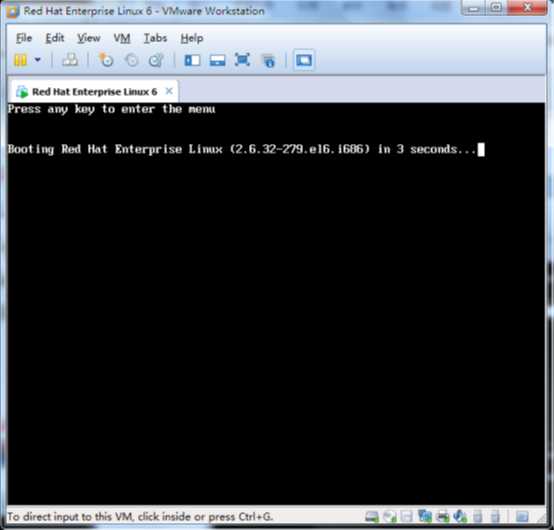Click the yellow Suspend VM button
This screenshot has width=554, height=530.
[20, 60]
